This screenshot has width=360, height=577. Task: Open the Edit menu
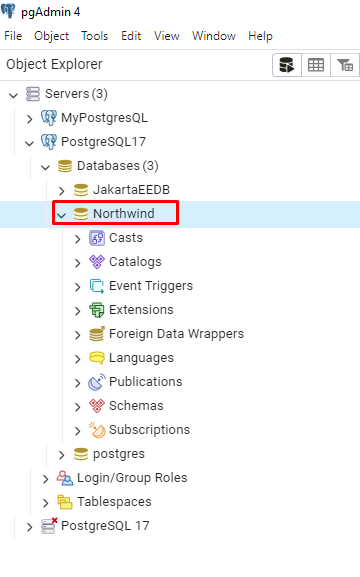click(131, 36)
